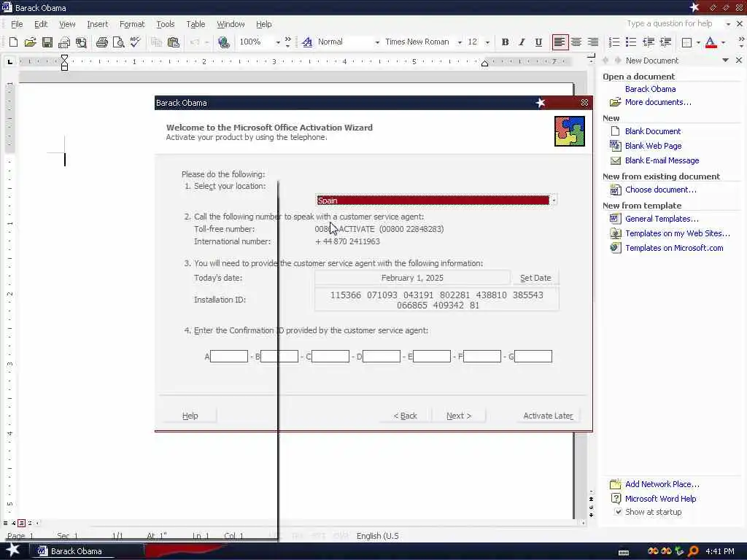Apply outside border icon
Image resolution: width=747 pixels, height=560 pixels.
(686, 42)
